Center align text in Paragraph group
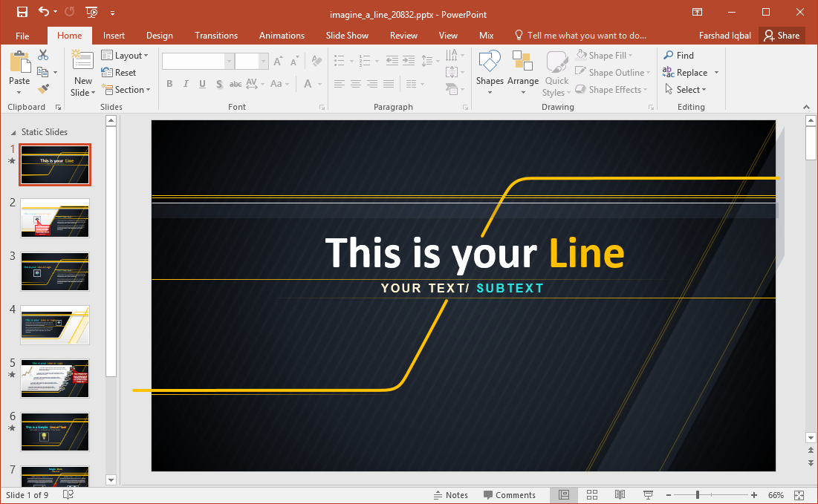The width and height of the screenshot is (818, 504). [356, 84]
